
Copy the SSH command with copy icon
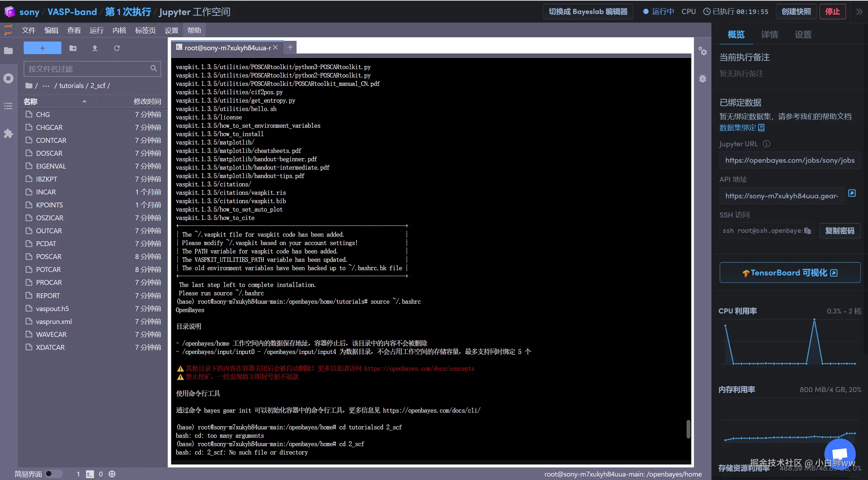coord(807,231)
